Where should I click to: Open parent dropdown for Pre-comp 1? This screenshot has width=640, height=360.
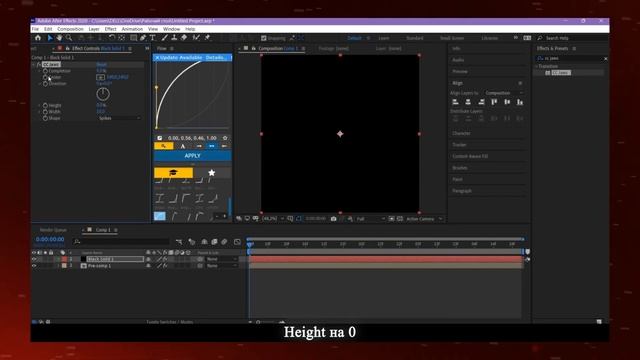pos(221,266)
